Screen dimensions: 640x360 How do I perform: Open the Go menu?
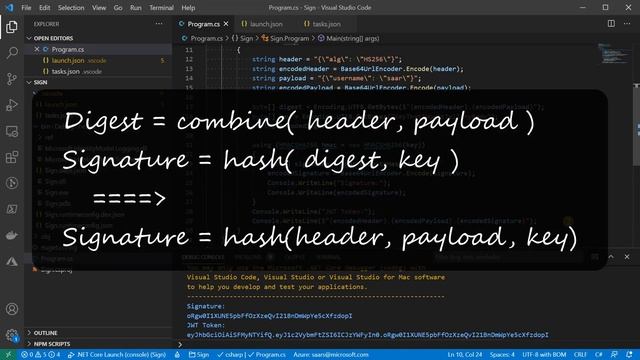coord(118,7)
